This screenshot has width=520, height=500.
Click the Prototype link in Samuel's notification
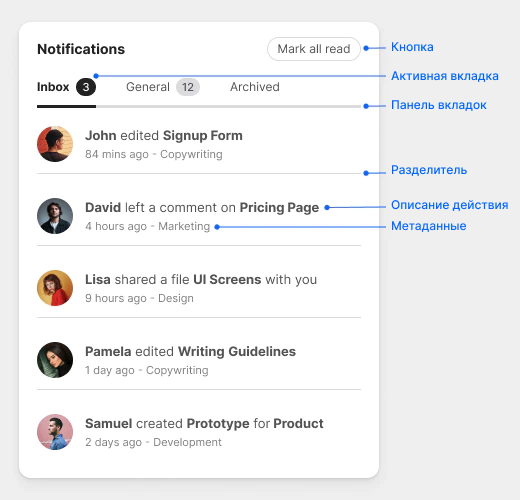pos(218,424)
